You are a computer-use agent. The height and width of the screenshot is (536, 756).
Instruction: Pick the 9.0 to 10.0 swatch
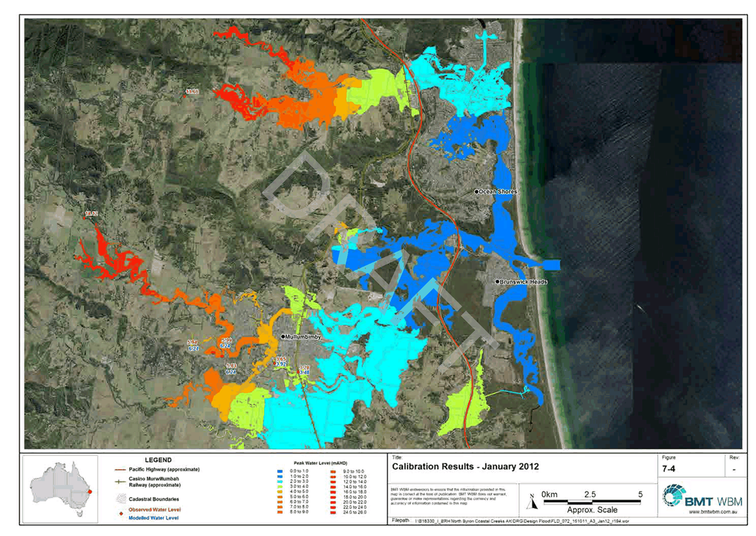tap(333, 472)
